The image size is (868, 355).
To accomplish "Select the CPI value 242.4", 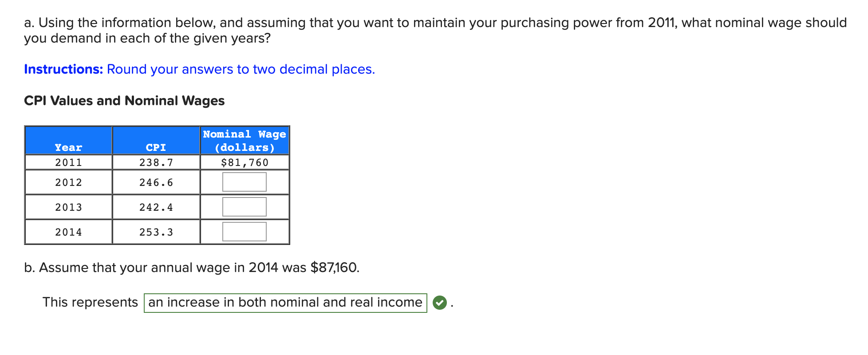I will coord(156,206).
